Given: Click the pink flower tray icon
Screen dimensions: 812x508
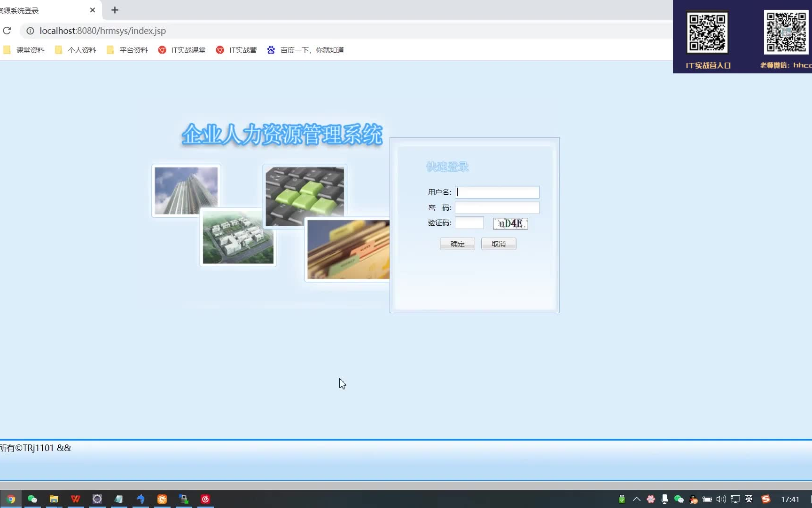Looking at the screenshot, I should [x=651, y=499].
